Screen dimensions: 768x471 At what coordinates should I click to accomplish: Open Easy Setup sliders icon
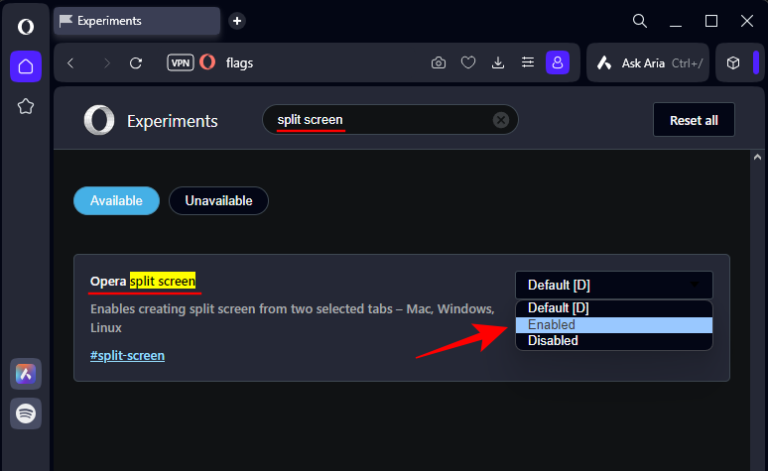click(x=528, y=62)
